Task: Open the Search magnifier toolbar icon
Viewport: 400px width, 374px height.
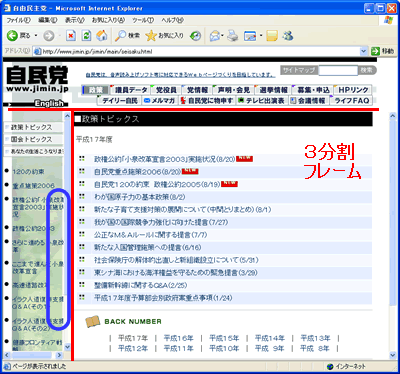Action: tap(127, 36)
